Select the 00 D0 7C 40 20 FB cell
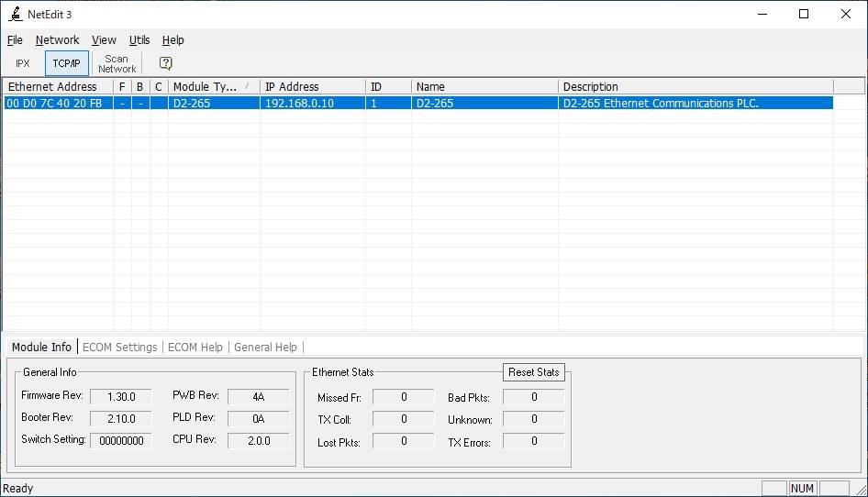Viewport: 868px width, 497px height. click(x=58, y=103)
